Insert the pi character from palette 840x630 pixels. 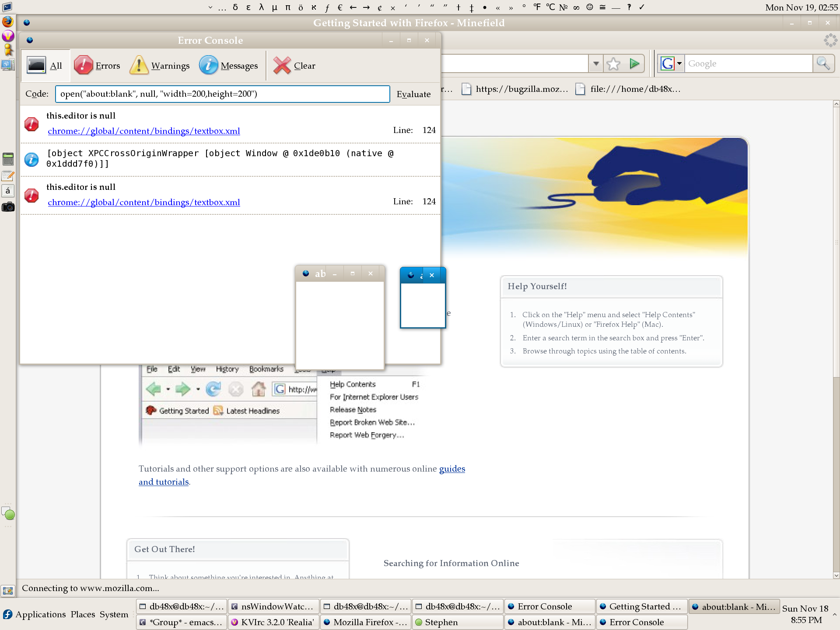click(x=287, y=7)
